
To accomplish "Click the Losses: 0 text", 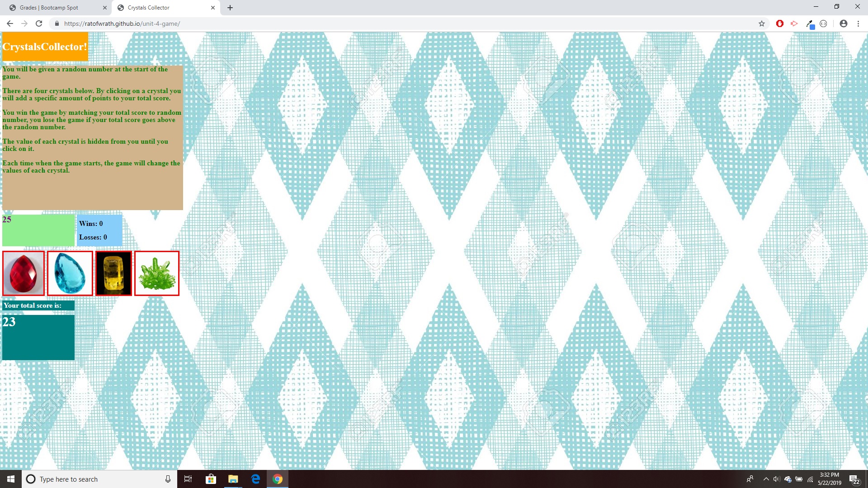I will click(x=93, y=237).
